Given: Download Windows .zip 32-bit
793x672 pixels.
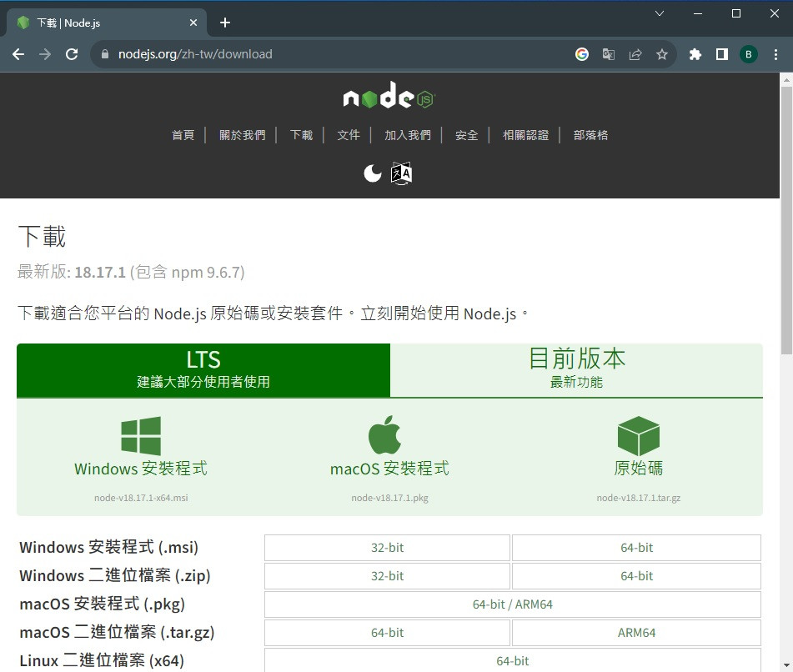Looking at the screenshot, I should tap(388, 576).
